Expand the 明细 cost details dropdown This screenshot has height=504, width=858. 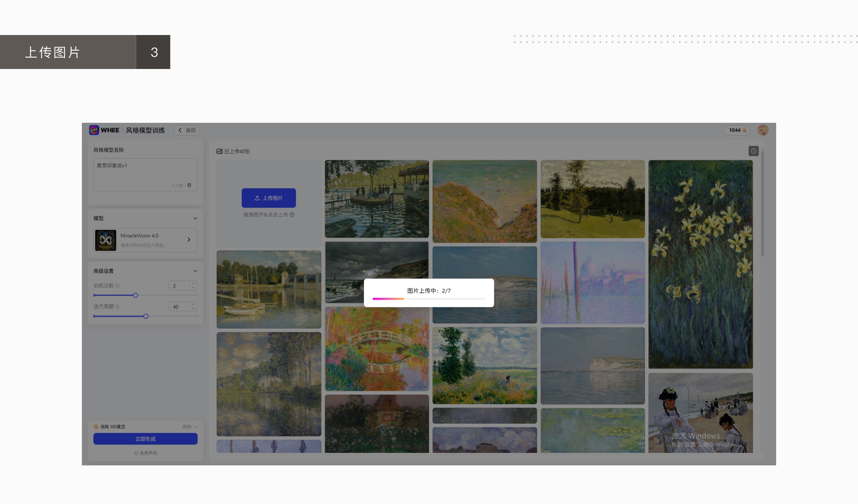190,426
